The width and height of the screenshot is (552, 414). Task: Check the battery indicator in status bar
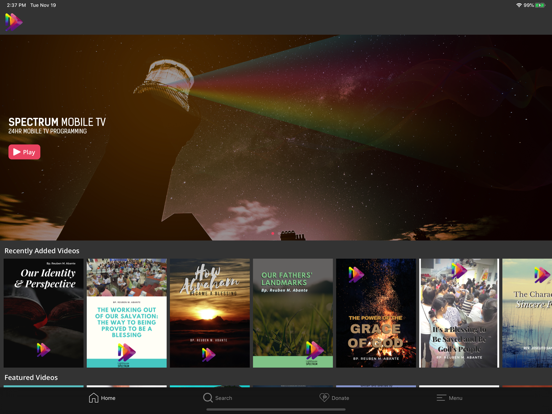(540, 5)
